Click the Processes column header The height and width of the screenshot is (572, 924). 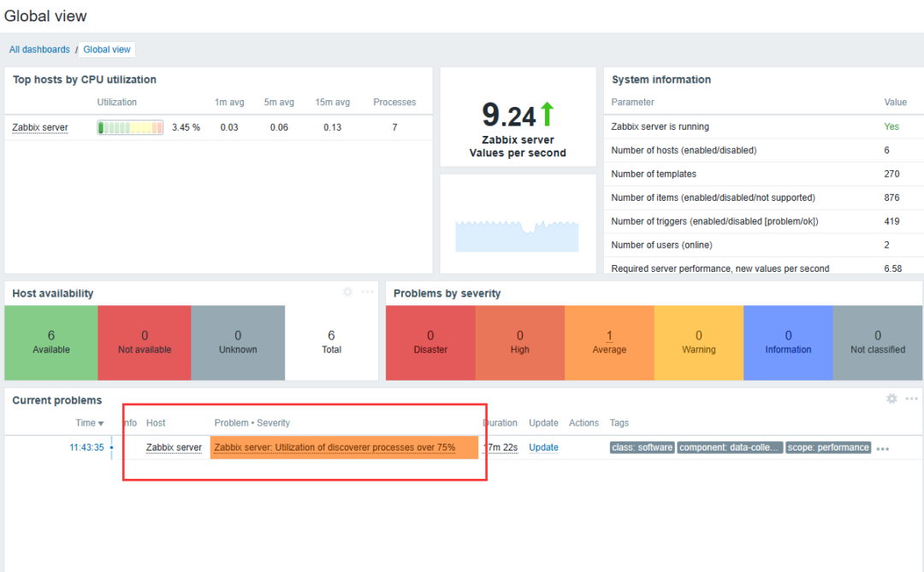[394, 102]
